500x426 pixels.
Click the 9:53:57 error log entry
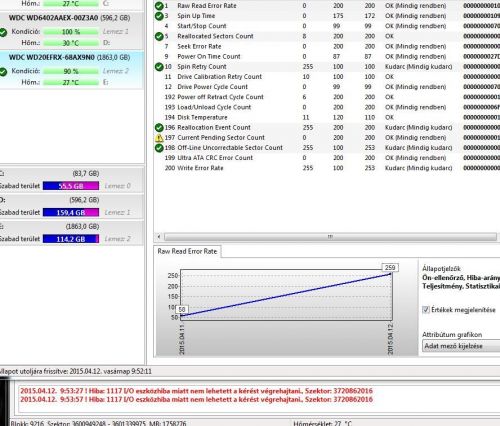point(196,399)
